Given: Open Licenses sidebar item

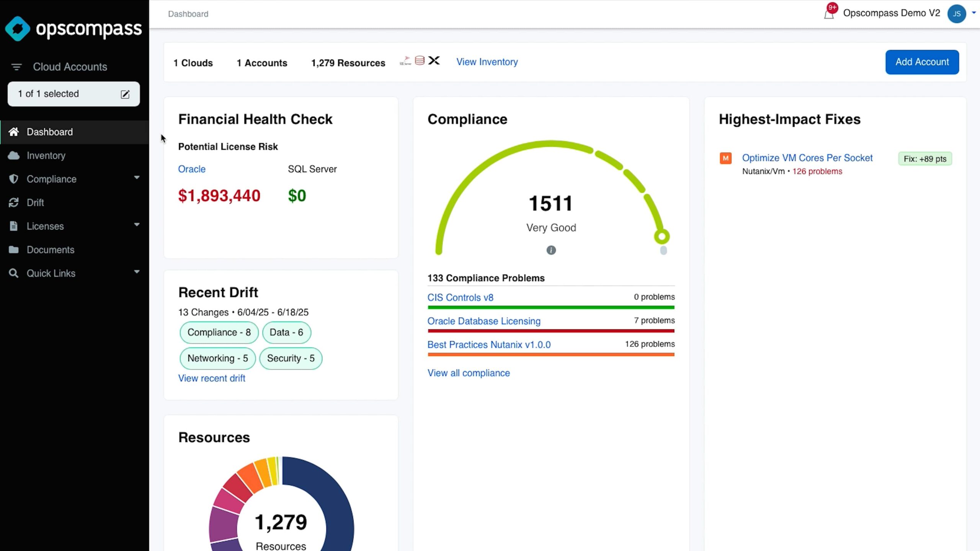Looking at the screenshot, I should click(x=75, y=226).
